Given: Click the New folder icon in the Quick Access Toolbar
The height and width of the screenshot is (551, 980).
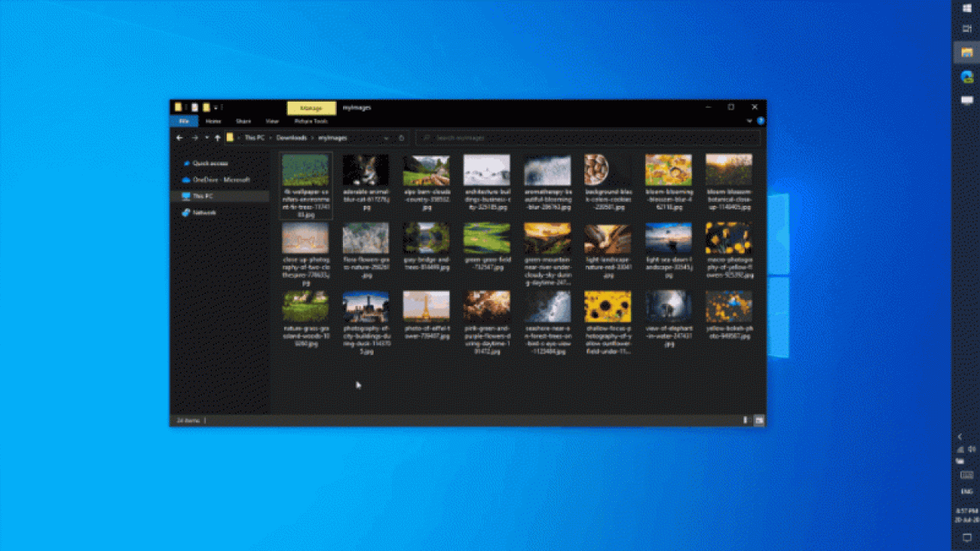Looking at the screenshot, I should (x=206, y=107).
